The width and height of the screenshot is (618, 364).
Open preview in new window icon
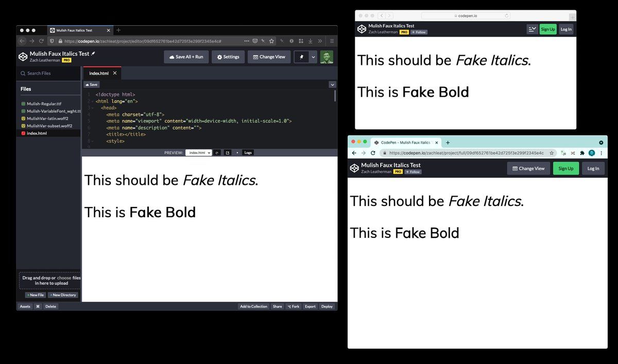(x=228, y=153)
